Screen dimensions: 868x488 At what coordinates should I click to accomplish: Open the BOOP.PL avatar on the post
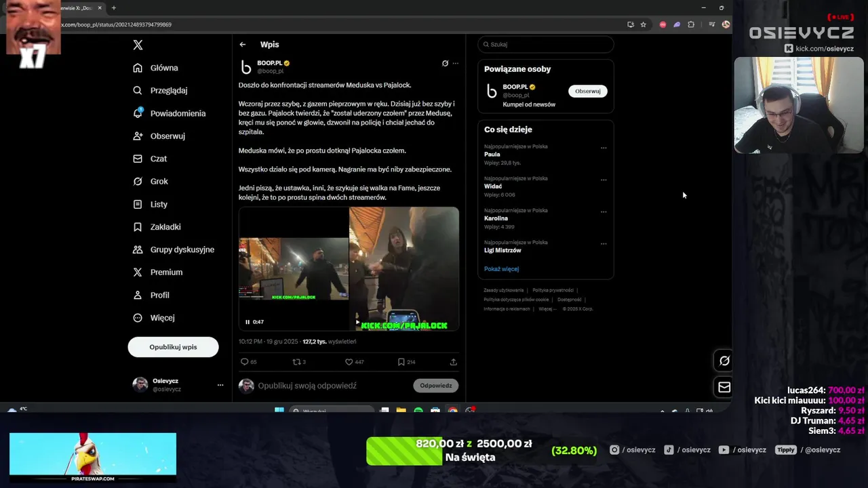click(x=245, y=67)
